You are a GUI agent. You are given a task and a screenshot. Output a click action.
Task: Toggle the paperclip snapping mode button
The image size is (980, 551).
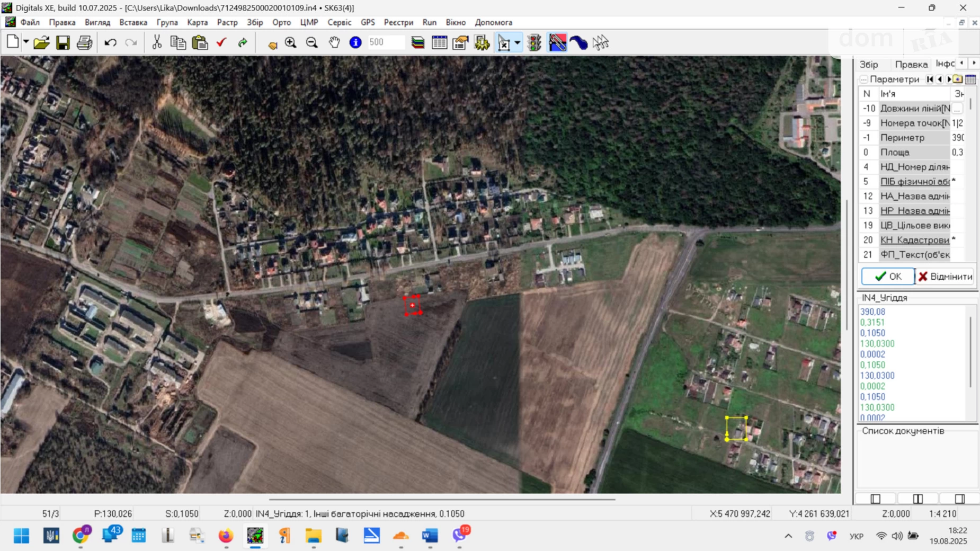tap(557, 42)
